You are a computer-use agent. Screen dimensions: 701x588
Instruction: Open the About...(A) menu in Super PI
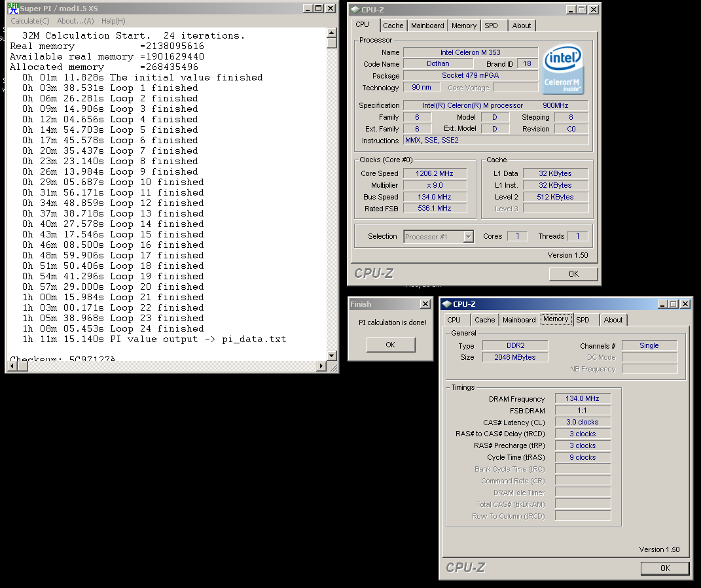(75, 21)
